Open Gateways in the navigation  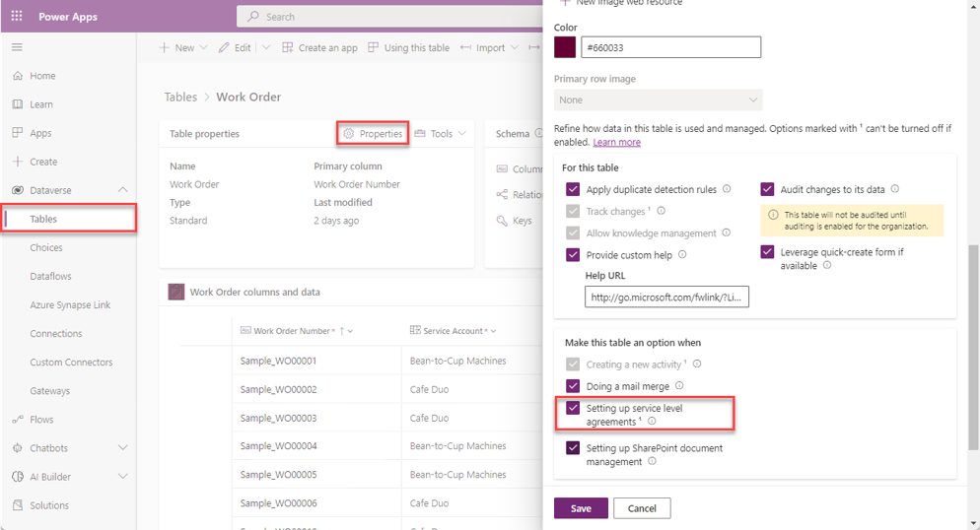pos(50,391)
